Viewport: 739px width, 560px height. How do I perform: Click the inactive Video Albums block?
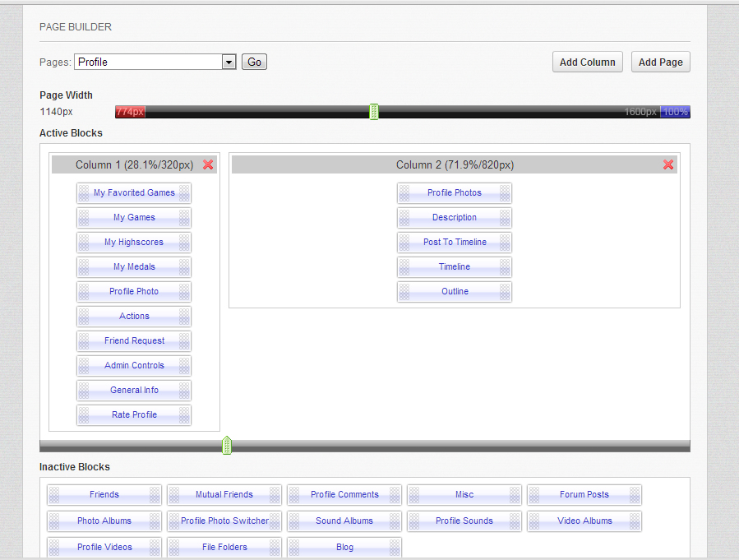(584, 521)
